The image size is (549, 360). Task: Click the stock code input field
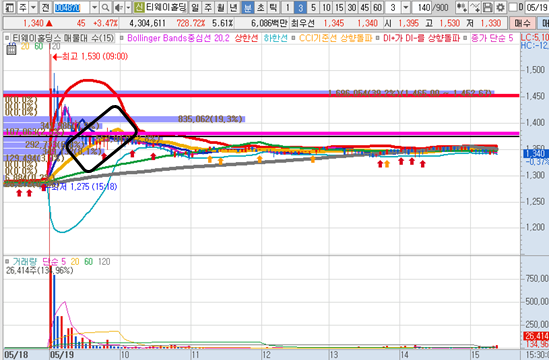click(x=71, y=7)
